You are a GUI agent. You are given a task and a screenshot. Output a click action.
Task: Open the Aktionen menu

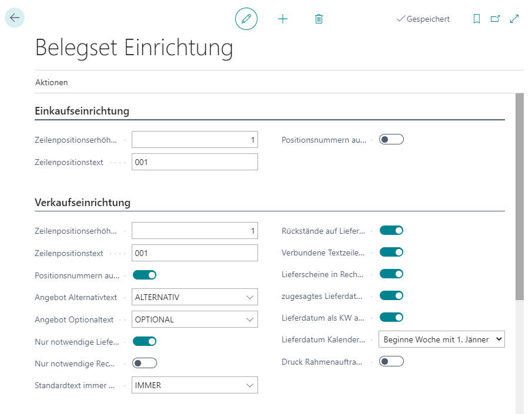pos(52,82)
